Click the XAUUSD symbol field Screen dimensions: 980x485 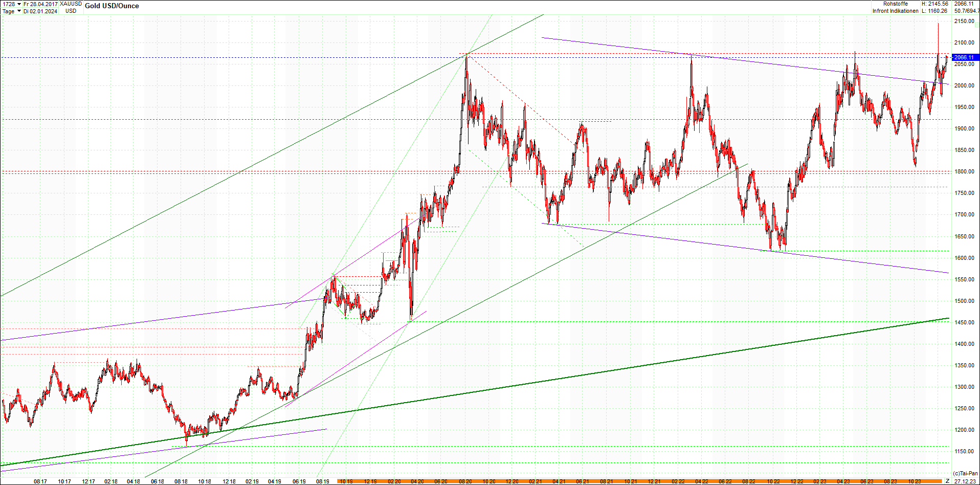(71, 4)
